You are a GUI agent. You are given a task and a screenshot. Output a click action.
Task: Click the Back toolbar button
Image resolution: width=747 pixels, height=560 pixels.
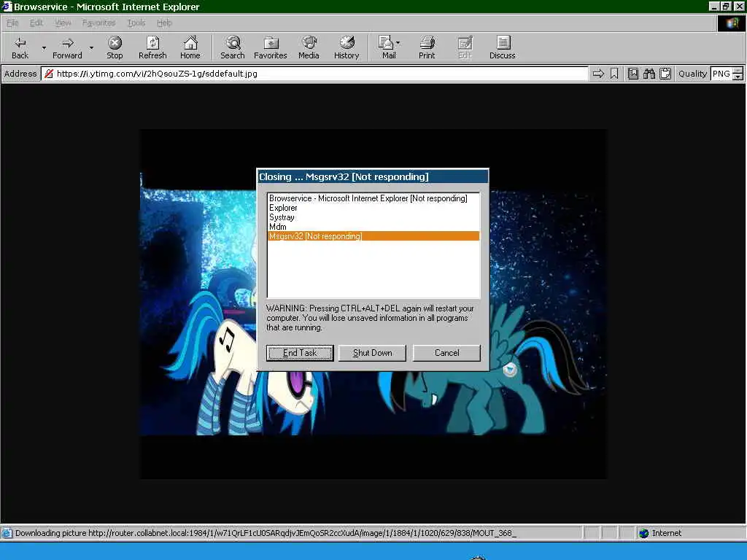tap(20, 47)
